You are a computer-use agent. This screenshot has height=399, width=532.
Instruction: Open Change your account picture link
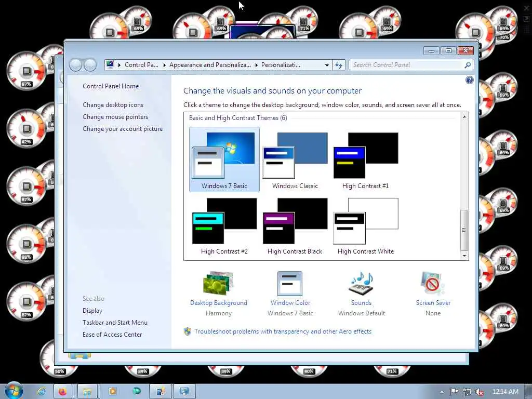[x=123, y=129]
